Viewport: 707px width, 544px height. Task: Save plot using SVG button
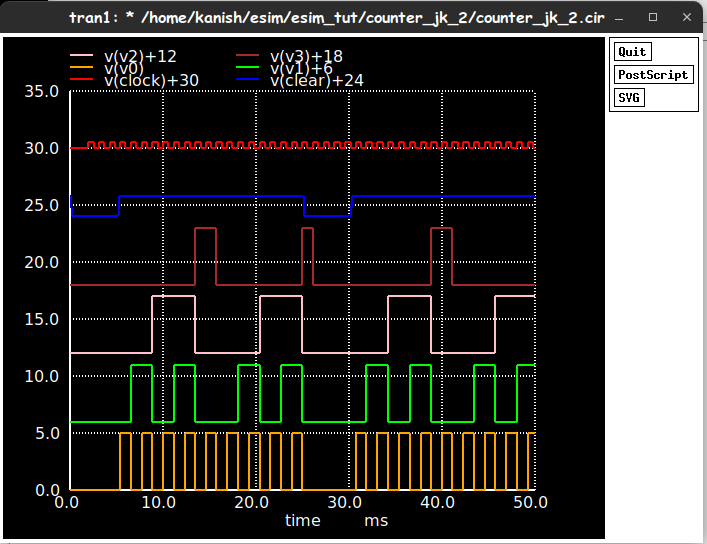(x=629, y=98)
